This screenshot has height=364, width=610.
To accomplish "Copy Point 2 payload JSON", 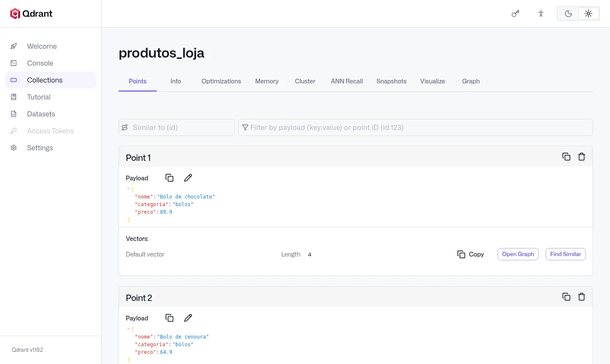I will [169, 318].
